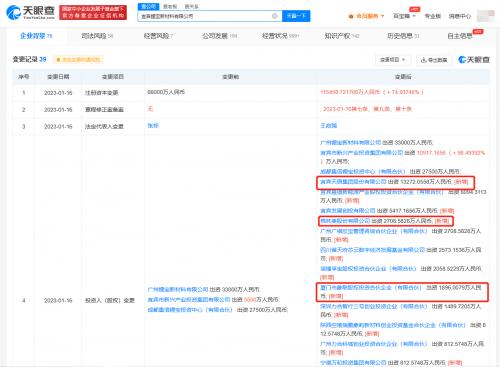Open the new legal representative link in row 3
The height and width of the screenshot is (367, 500).
329,125
